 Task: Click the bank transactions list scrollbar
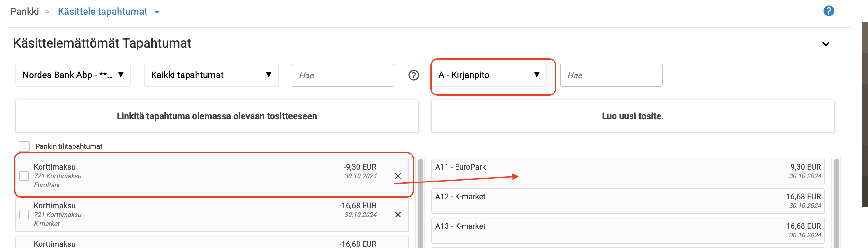420,202
